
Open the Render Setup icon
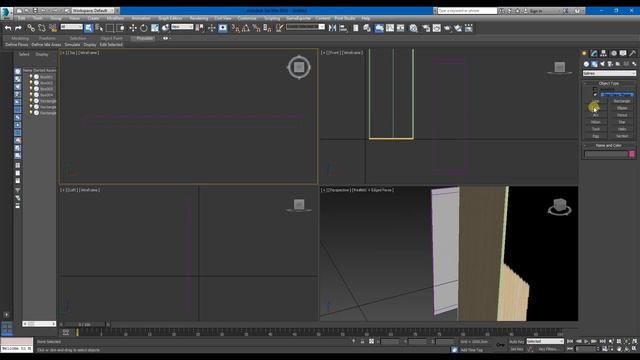click(x=426, y=28)
